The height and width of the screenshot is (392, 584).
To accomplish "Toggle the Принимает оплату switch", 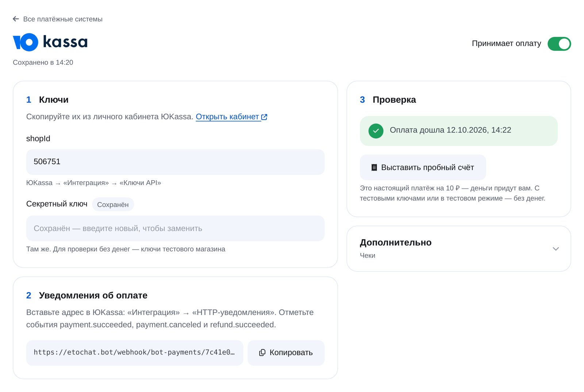I will pyautogui.click(x=559, y=44).
